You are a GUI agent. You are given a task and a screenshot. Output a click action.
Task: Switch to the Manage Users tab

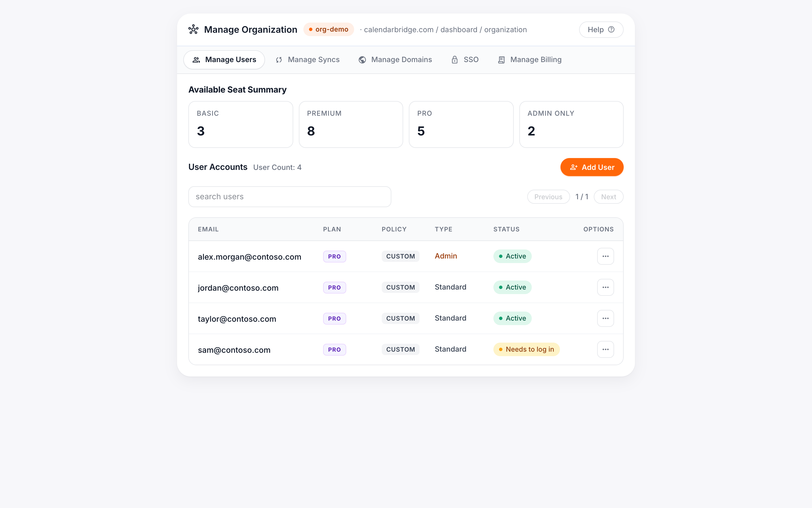[x=224, y=60]
